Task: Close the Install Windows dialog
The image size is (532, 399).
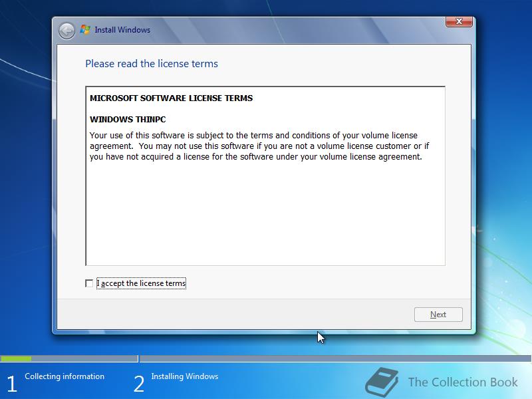Action: point(459,21)
